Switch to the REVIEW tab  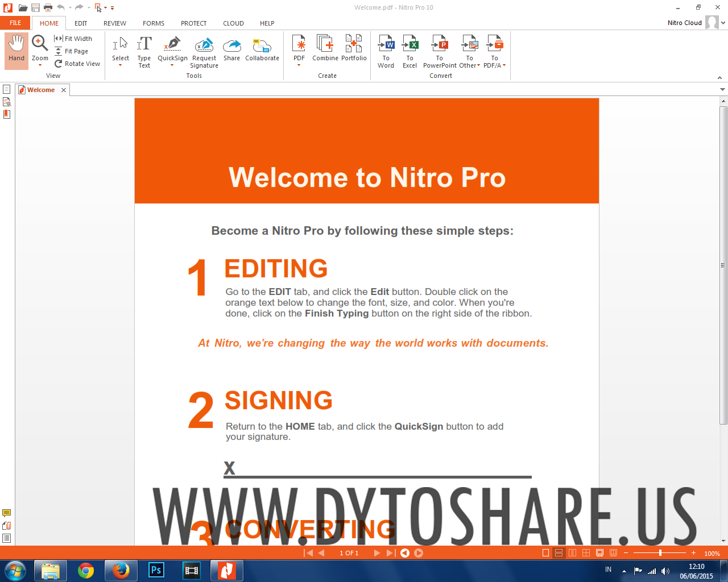coord(115,23)
